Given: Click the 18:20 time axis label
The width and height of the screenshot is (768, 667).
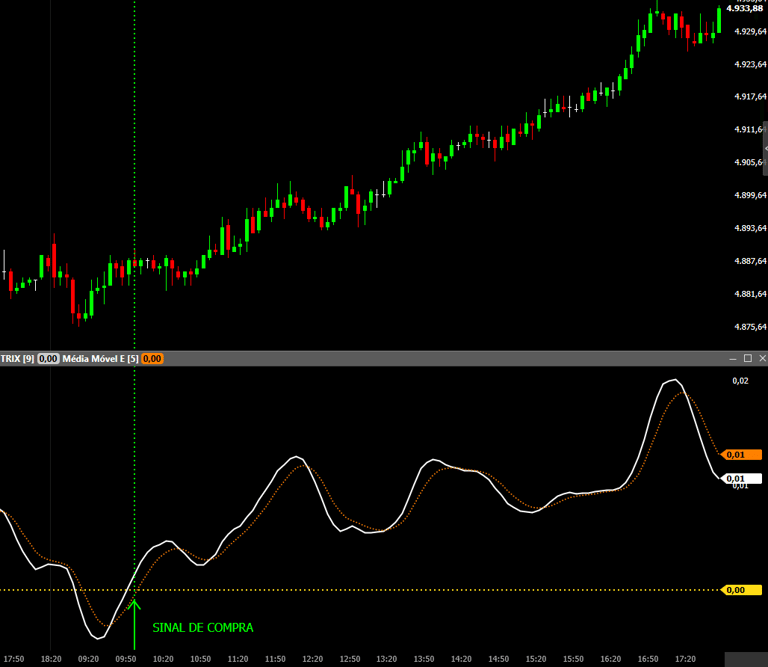Looking at the screenshot, I should [x=51, y=659].
